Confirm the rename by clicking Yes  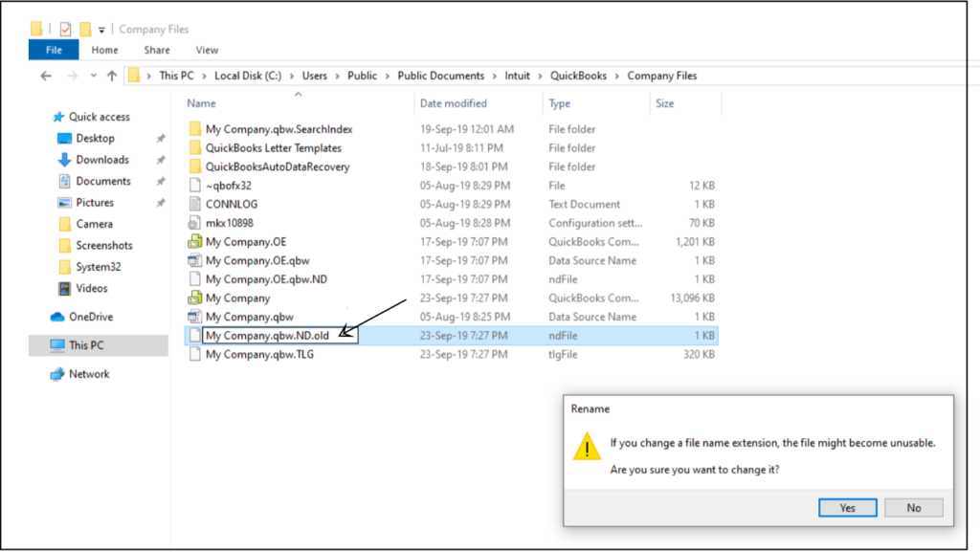[x=846, y=507]
